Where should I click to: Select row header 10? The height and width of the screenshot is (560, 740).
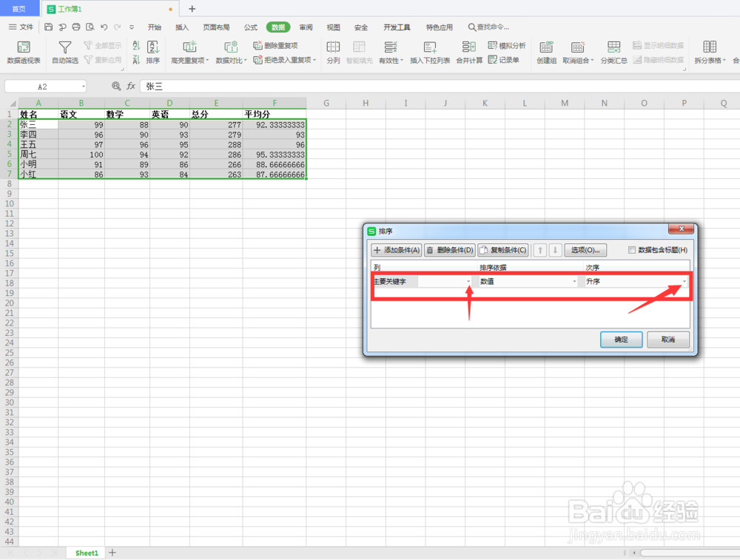point(9,204)
